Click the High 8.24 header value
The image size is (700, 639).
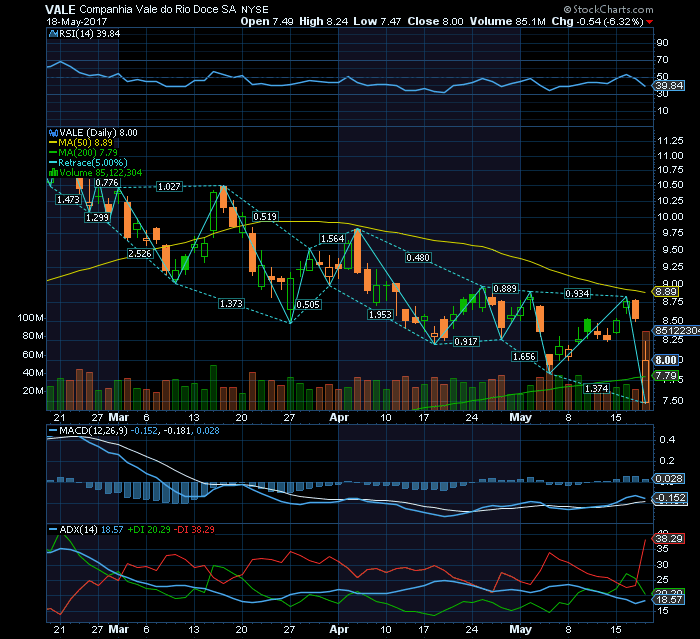(323, 21)
